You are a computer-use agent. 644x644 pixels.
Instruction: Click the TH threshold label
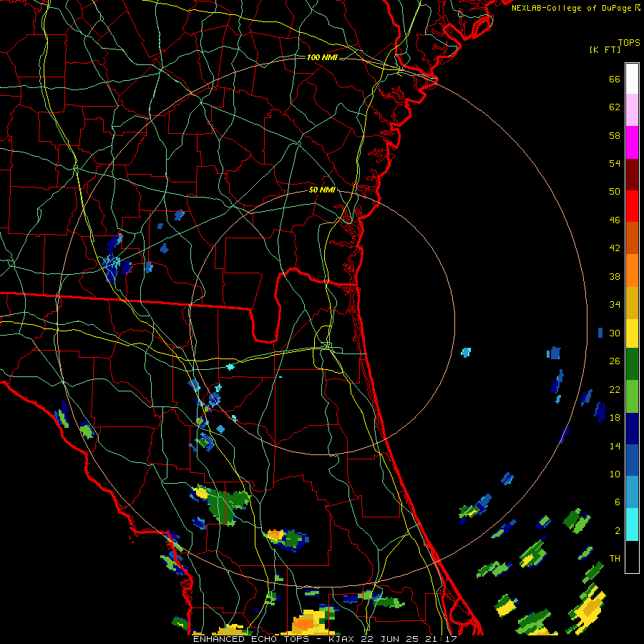[615, 559]
